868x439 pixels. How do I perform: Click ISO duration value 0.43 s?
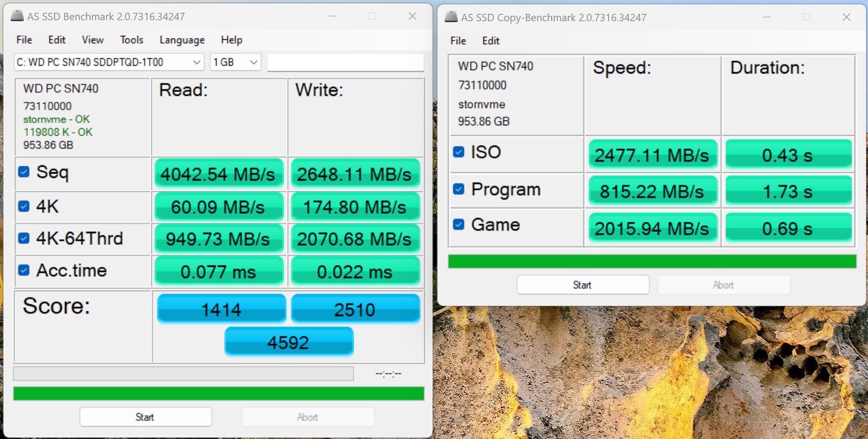coord(788,155)
